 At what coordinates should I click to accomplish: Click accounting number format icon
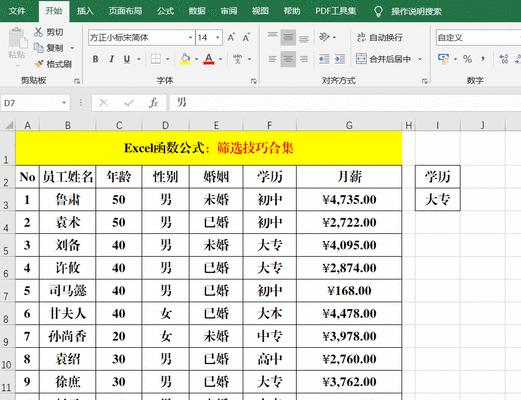(443, 59)
